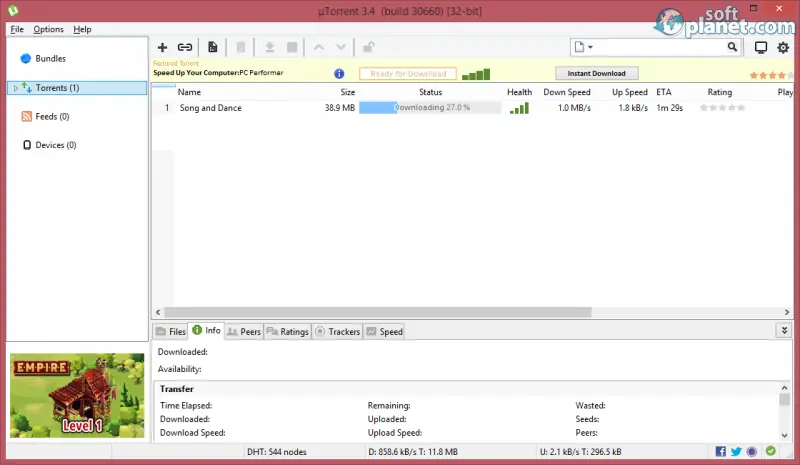Click the purple round icon in status bar

752,451
